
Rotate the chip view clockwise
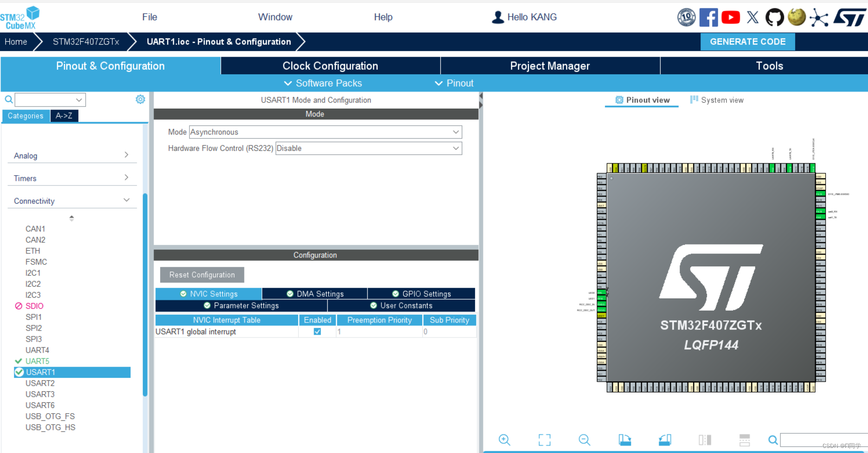(625, 440)
